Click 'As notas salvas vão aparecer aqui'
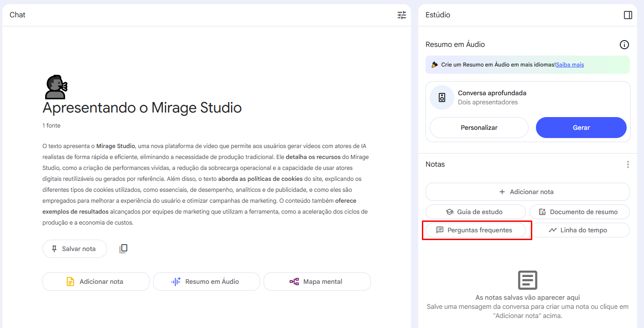This screenshot has height=328, width=644. click(528, 297)
